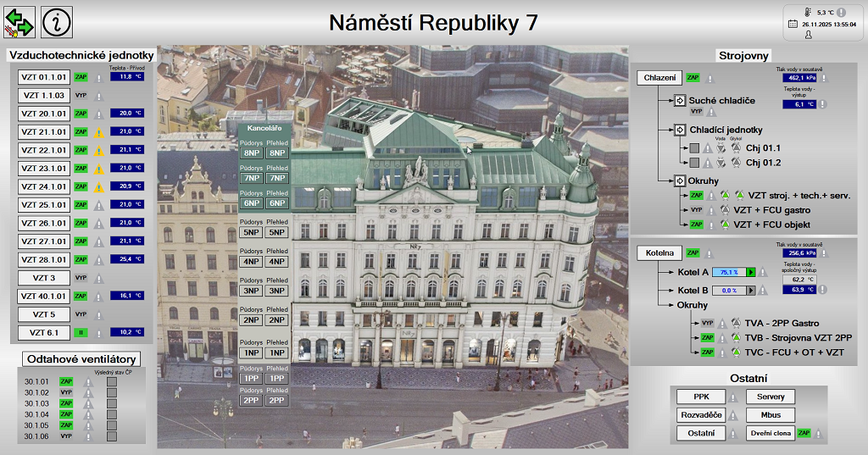Toggle ČP state box for fan 30.1.04
868x455 pixels.
pyautogui.click(x=112, y=414)
